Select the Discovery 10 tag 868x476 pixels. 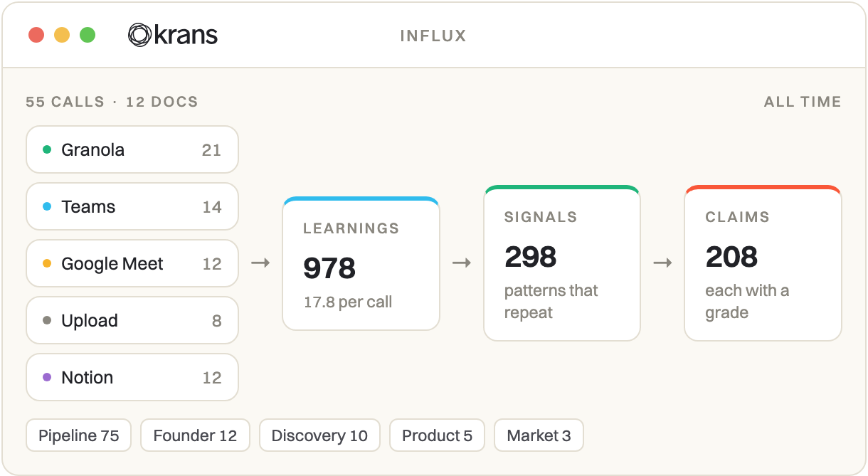pyautogui.click(x=319, y=435)
